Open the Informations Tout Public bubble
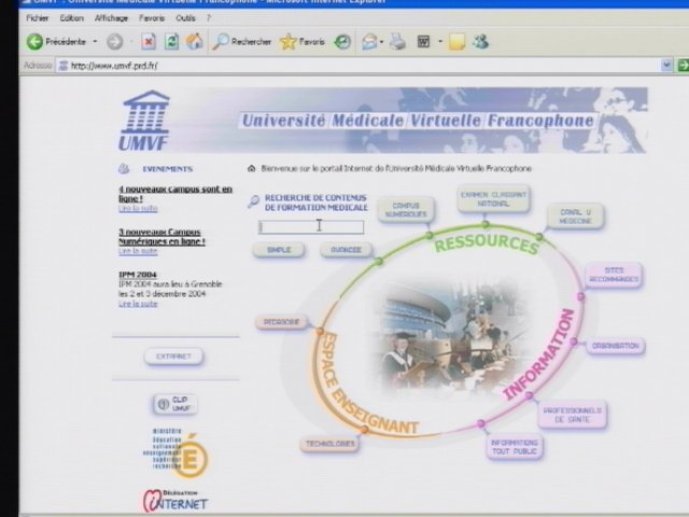This screenshot has width=689, height=517. [x=514, y=447]
